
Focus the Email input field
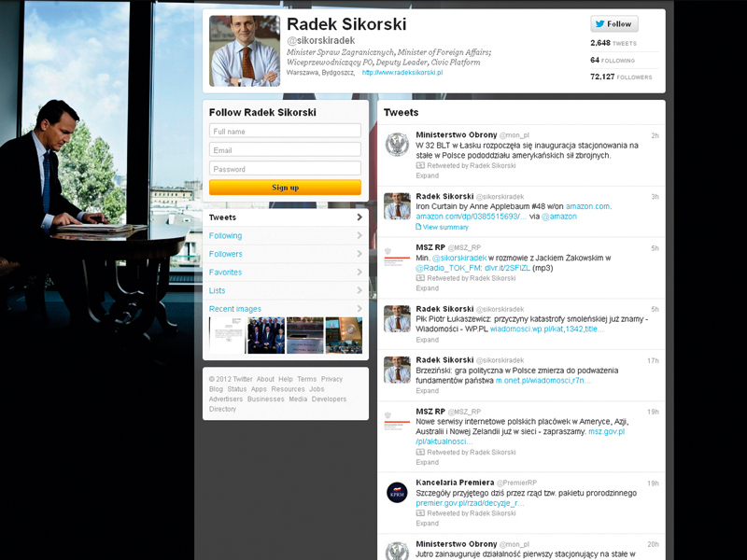(x=285, y=150)
